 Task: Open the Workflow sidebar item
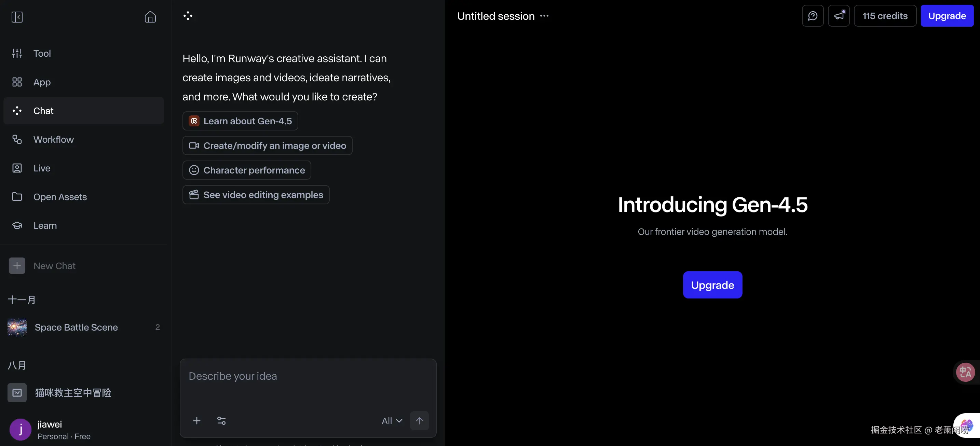click(x=53, y=140)
